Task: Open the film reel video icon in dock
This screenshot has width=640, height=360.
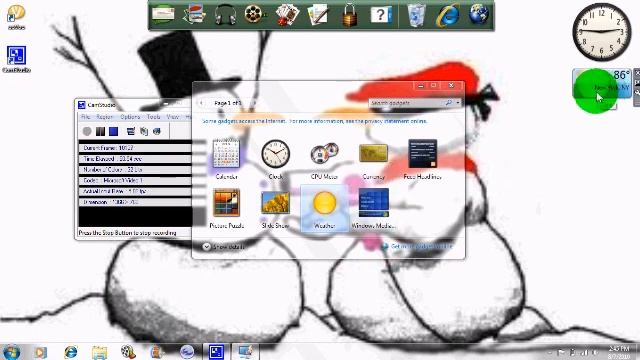Action: pos(255,15)
